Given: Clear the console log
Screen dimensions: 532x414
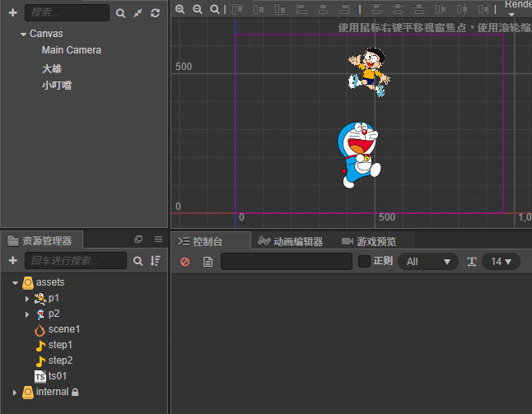Looking at the screenshot, I should pyautogui.click(x=185, y=262).
